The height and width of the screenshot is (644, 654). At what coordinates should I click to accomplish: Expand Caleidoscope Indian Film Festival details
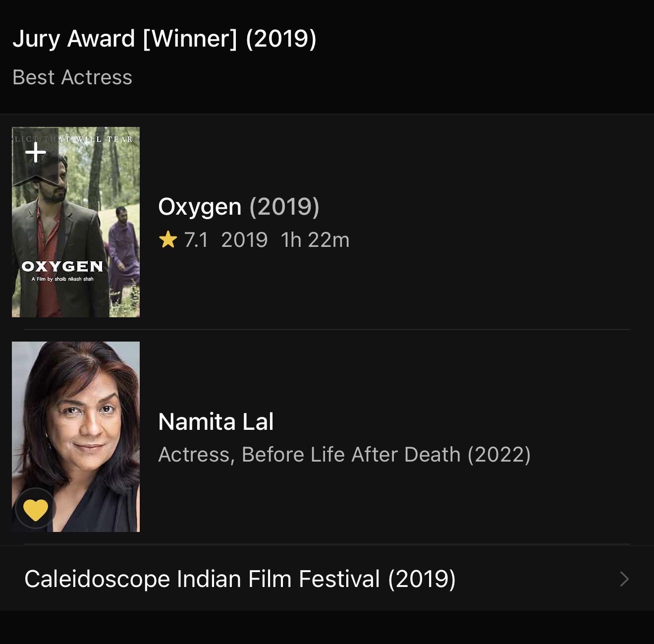coord(241,578)
